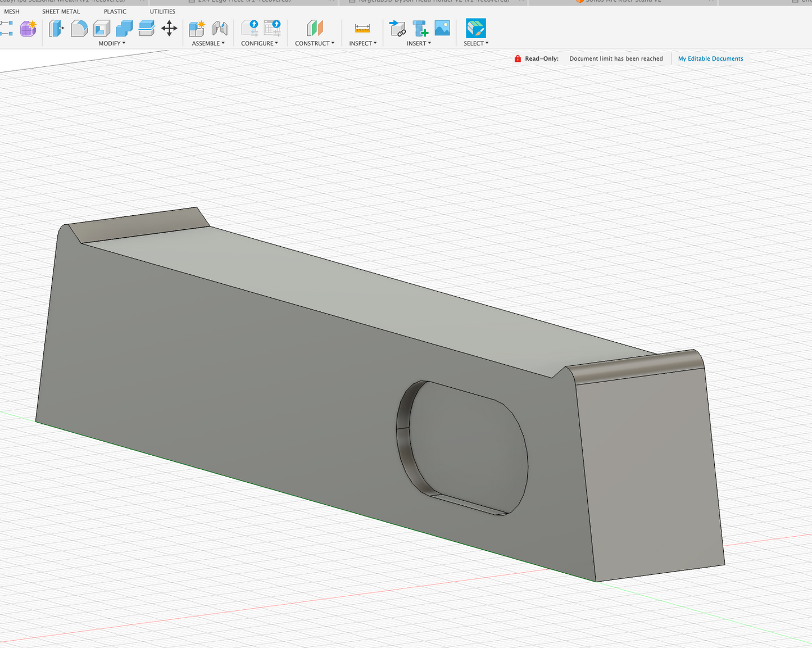812x648 pixels.
Task: Open the ASSEMBLE dropdown
Action: 208,43
